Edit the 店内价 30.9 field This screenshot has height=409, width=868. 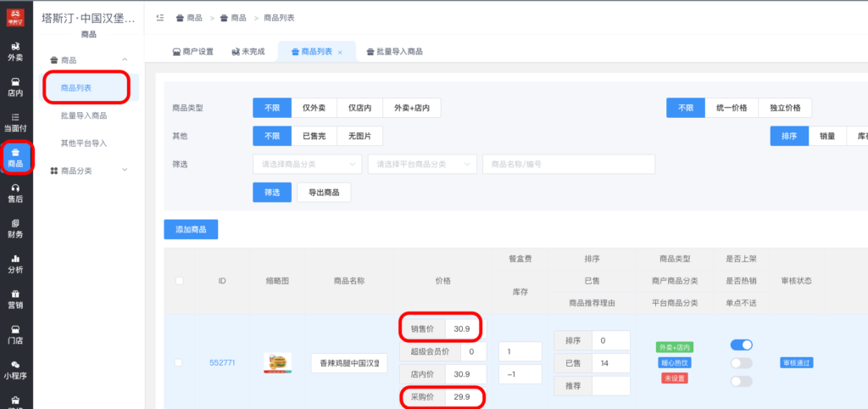click(x=465, y=374)
